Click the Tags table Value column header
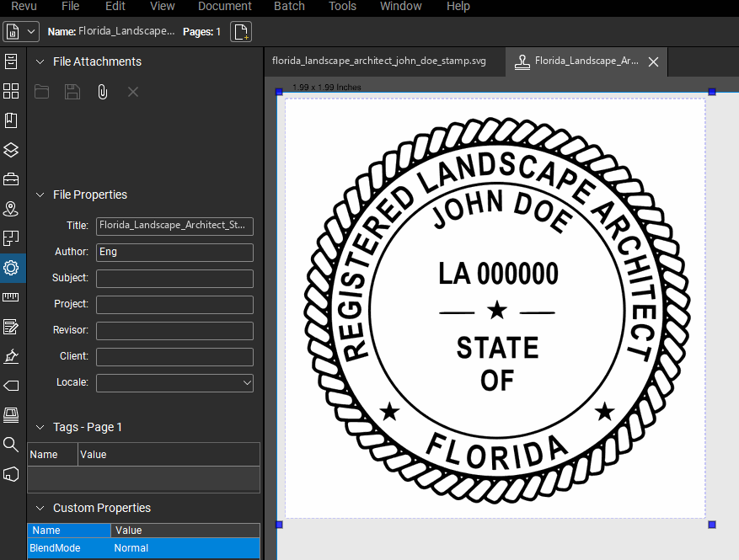The height and width of the screenshot is (560, 739). click(x=169, y=455)
